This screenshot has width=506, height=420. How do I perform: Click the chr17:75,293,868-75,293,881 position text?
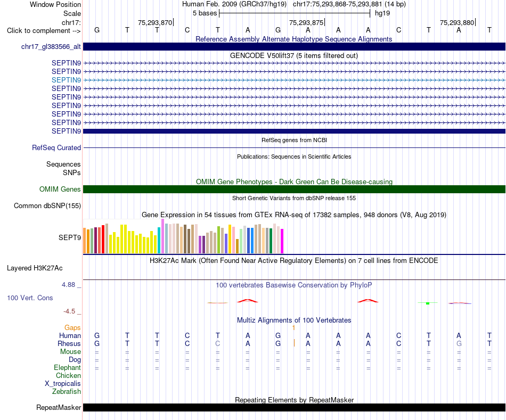click(x=337, y=4)
